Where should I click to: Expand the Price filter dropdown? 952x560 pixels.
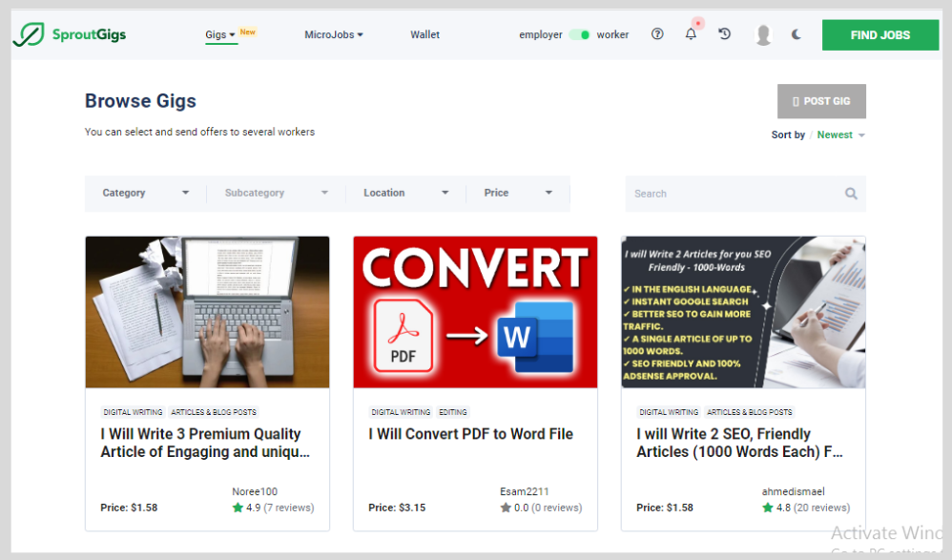point(518,193)
